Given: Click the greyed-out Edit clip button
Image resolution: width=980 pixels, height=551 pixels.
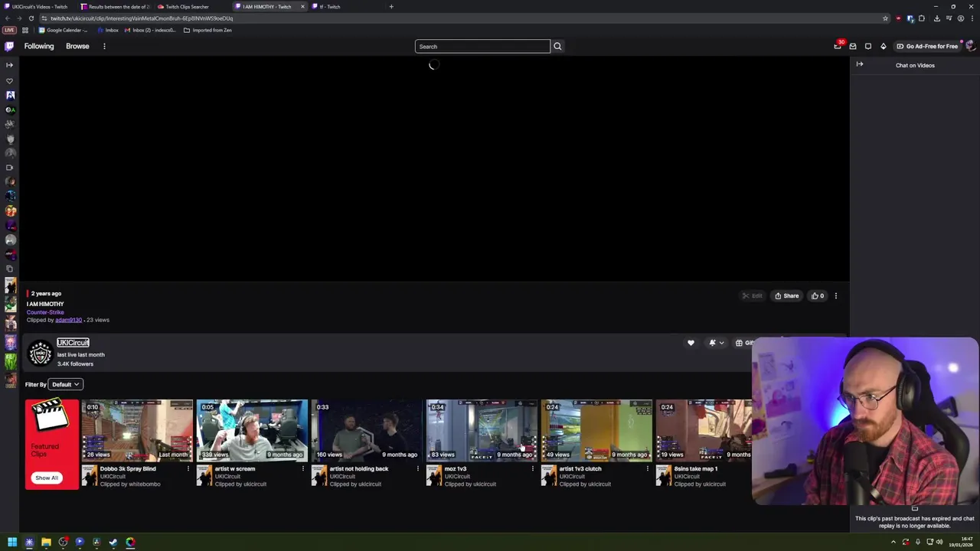Looking at the screenshot, I should pos(752,296).
